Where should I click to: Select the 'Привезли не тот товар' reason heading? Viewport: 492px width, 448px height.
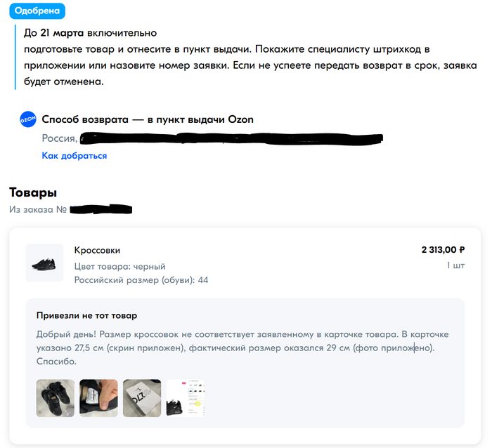pyautogui.click(x=86, y=315)
